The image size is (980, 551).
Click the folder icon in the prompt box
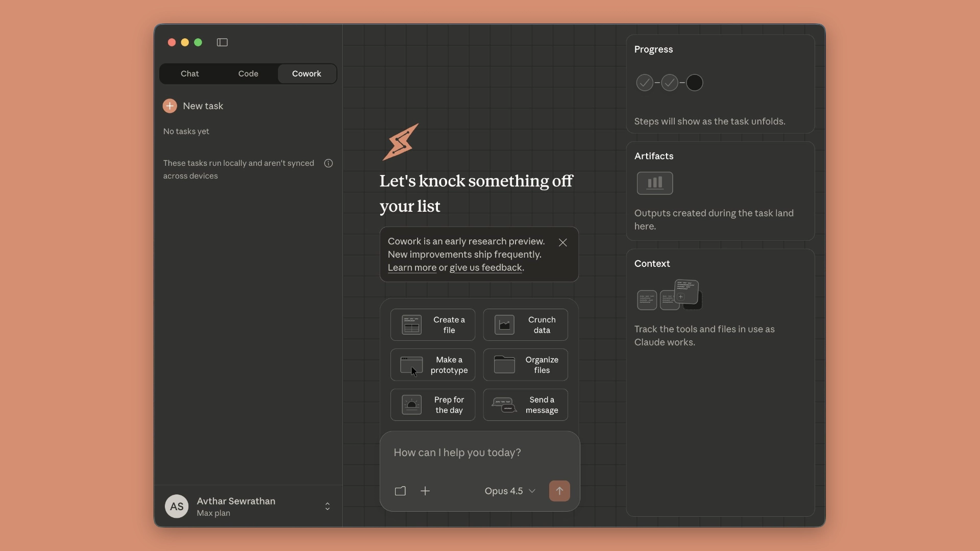pyautogui.click(x=400, y=491)
